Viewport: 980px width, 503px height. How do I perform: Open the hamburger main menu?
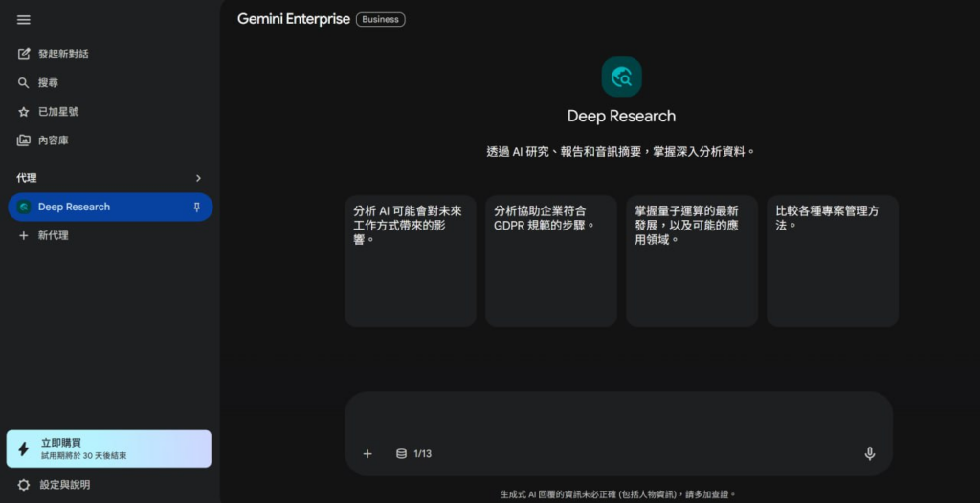tap(24, 20)
